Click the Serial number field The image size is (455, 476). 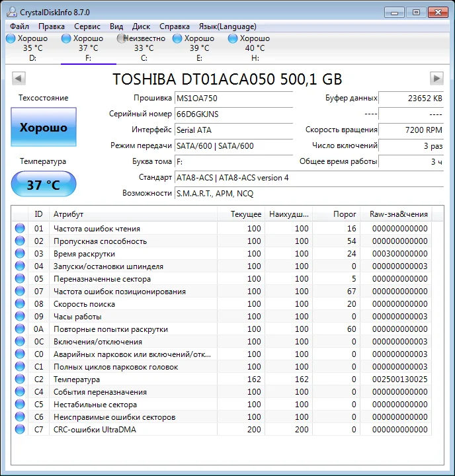coord(233,114)
